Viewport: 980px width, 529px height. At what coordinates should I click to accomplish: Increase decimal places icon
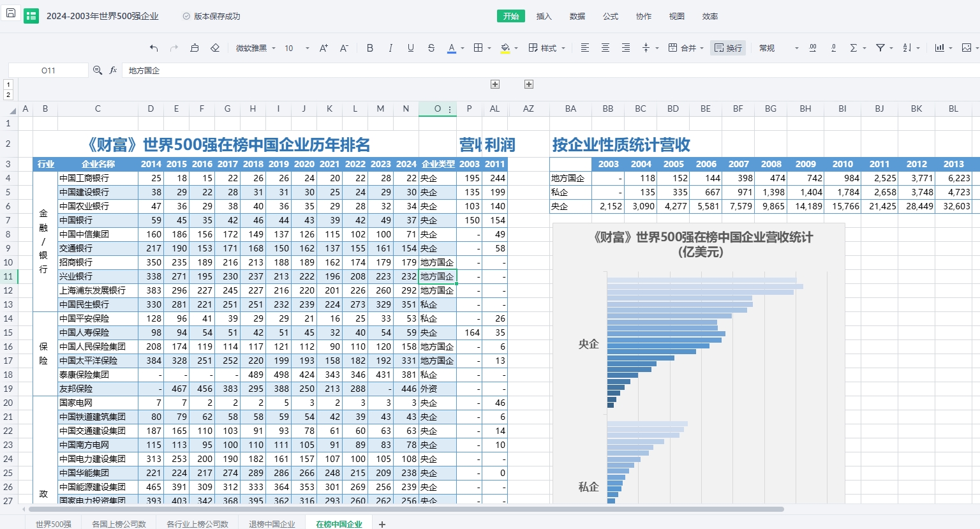point(813,48)
